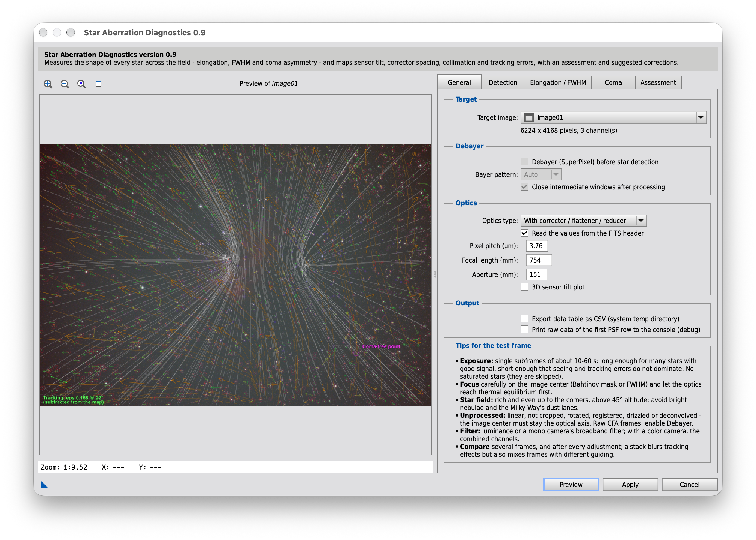Viewport: 756px width, 540px height.
Task: Click the fit-to-window preview icon
Action: [98, 84]
